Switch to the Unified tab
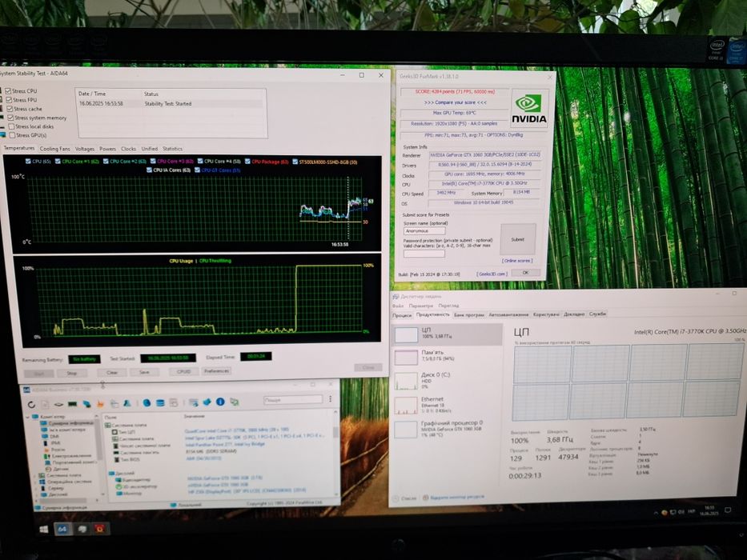The height and width of the screenshot is (560, 747). pos(150,149)
